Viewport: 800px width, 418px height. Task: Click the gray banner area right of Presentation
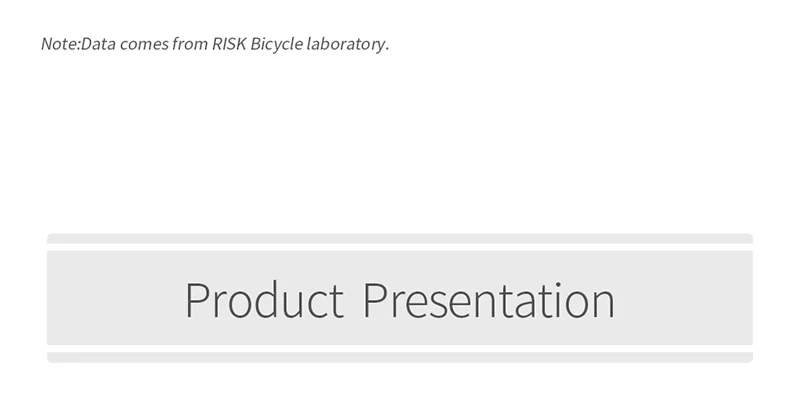(684, 298)
